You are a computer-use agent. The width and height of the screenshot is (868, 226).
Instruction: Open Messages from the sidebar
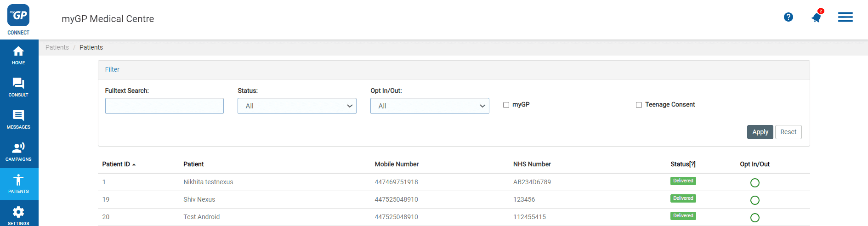point(18,119)
